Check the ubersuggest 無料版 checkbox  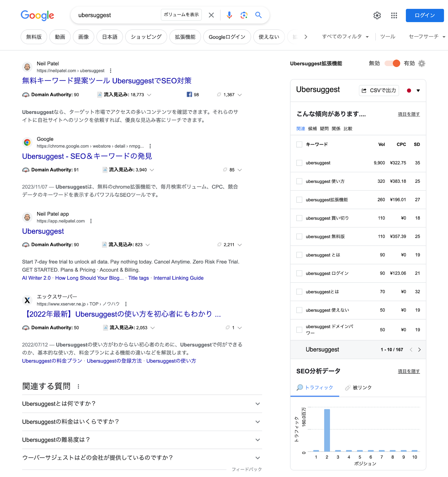(299, 236)
